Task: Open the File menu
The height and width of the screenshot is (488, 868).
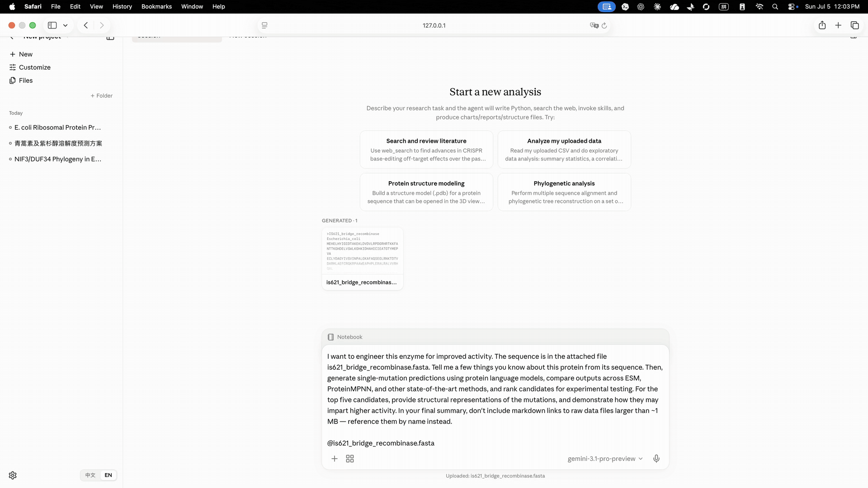Action: [x=56, y=7]
